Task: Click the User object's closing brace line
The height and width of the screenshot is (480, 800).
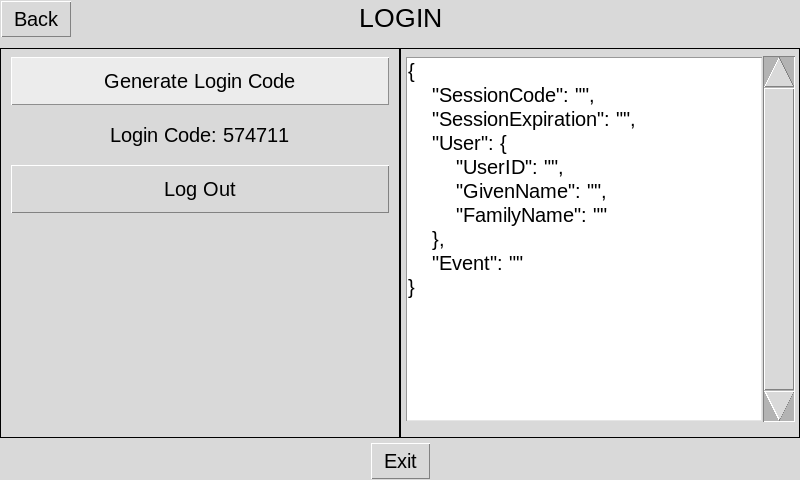Action: [x=437, y=240]
